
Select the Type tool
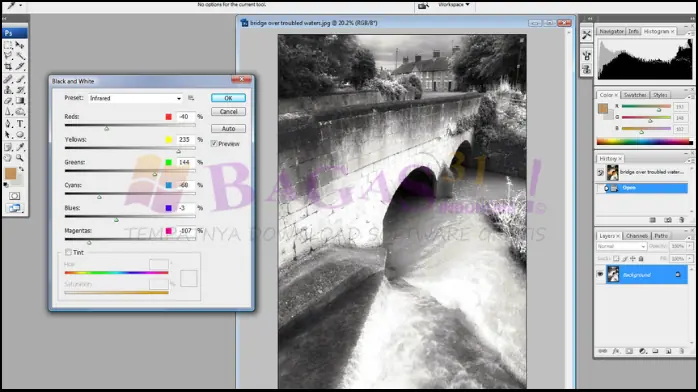[x=20, y=124]
